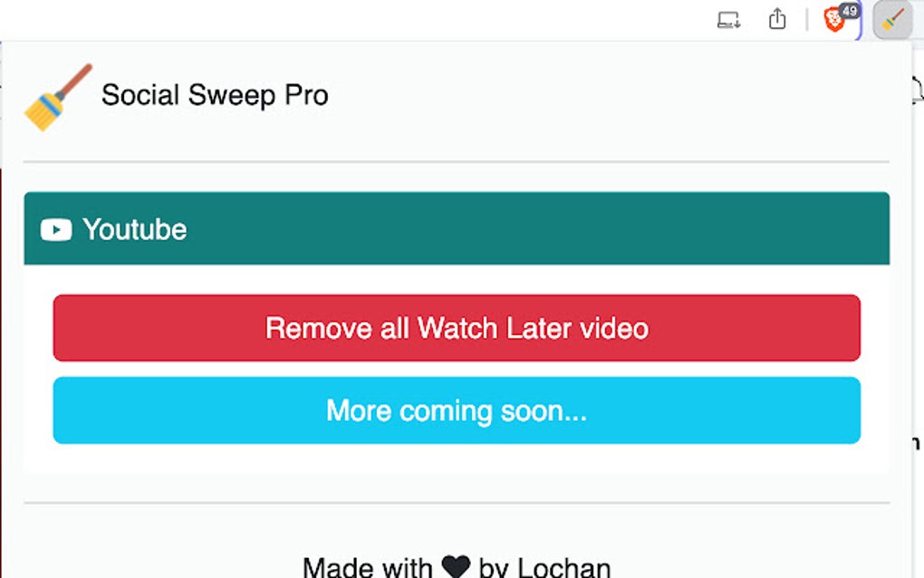Image resolution: width=924 pixels, height=578 pixels.
Task: Click the Social Sweep Pro extension toolbar icon
Action: 890,21
